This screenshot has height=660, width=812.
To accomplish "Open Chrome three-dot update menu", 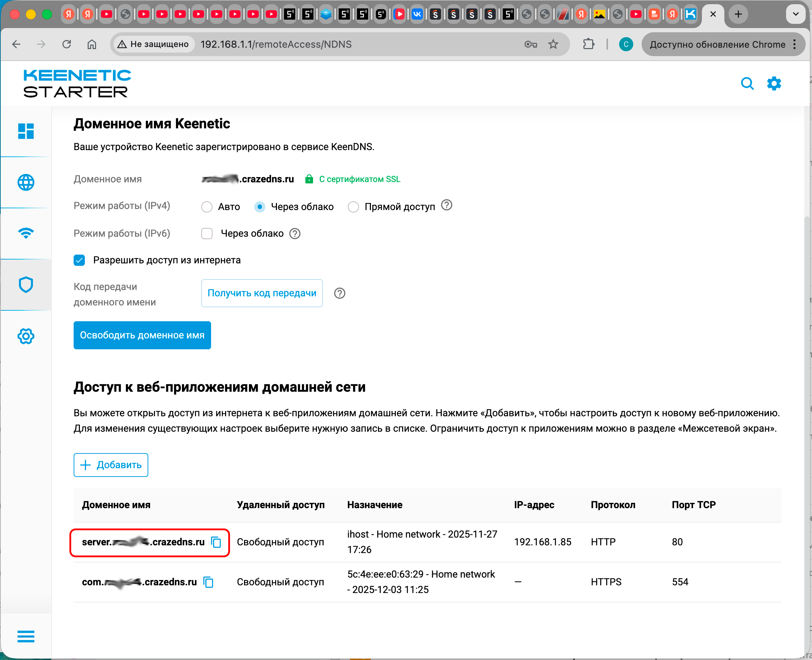I will click(x=795, y=45).
